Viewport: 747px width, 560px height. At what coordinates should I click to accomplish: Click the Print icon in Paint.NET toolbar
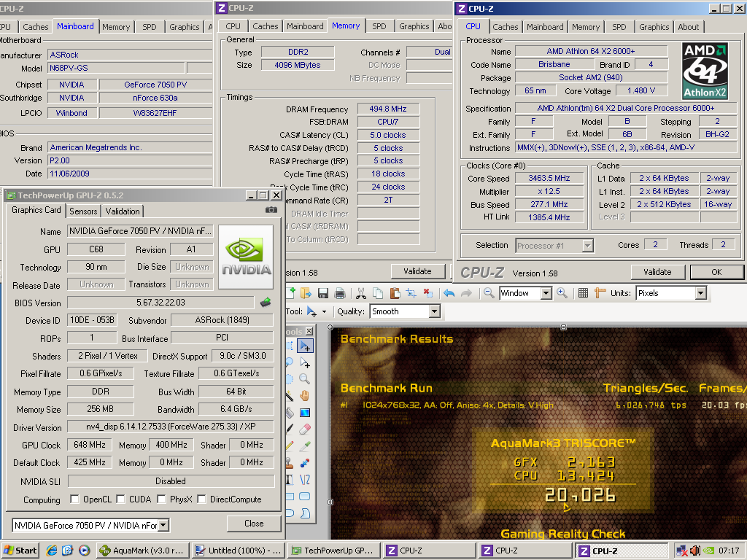coord(340,293)
